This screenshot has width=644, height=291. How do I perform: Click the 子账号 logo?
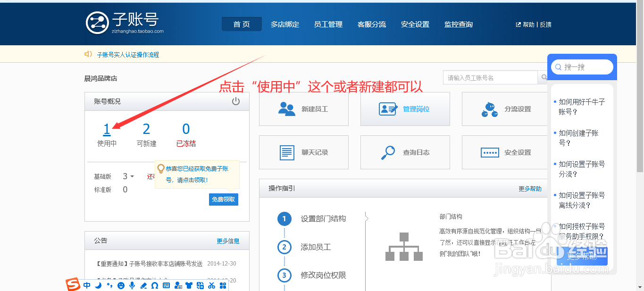(125, 22)
